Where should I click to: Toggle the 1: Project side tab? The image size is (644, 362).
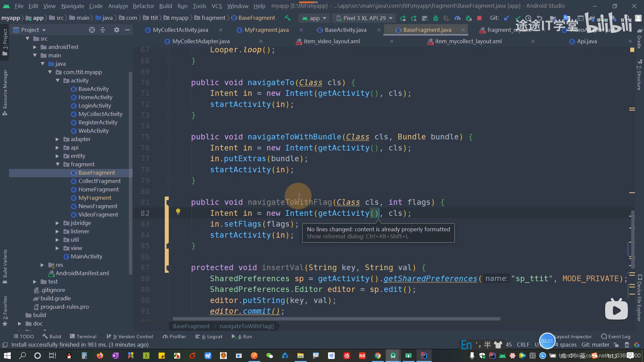pyautogui.click(x=5, y=42)
